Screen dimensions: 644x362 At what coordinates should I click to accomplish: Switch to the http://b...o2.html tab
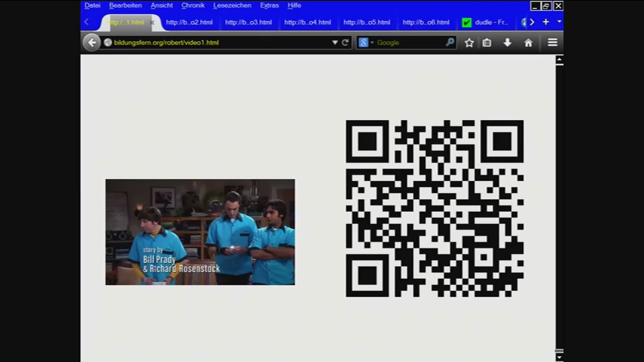(189, 23)
